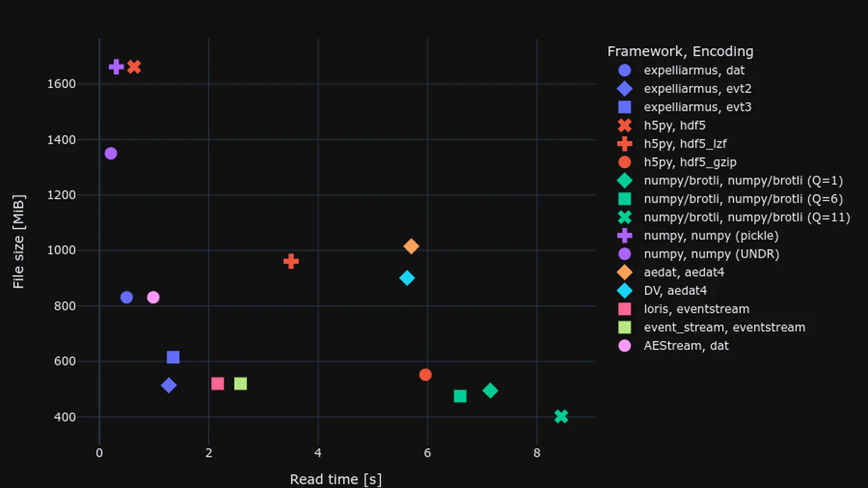Select the cyan DV aedat4 diamond data point

(x=407, y=278)
